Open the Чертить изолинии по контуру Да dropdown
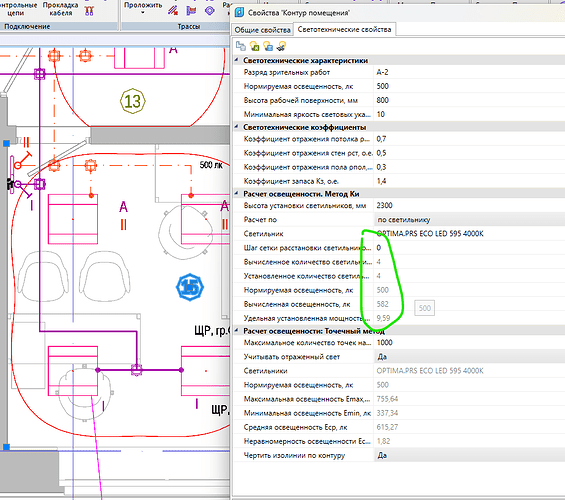Screen dimensions: 565x500 pyautogui.click(x=469, y=455)
